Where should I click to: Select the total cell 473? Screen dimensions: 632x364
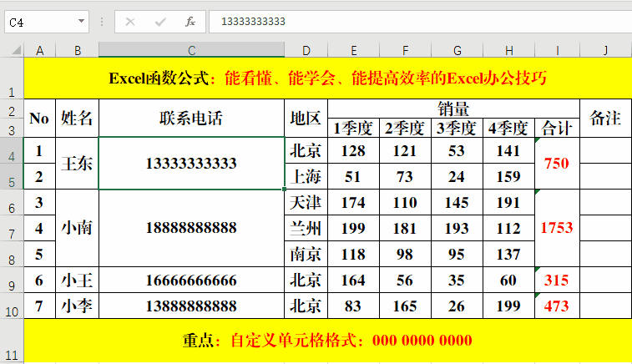coord(557,306)
